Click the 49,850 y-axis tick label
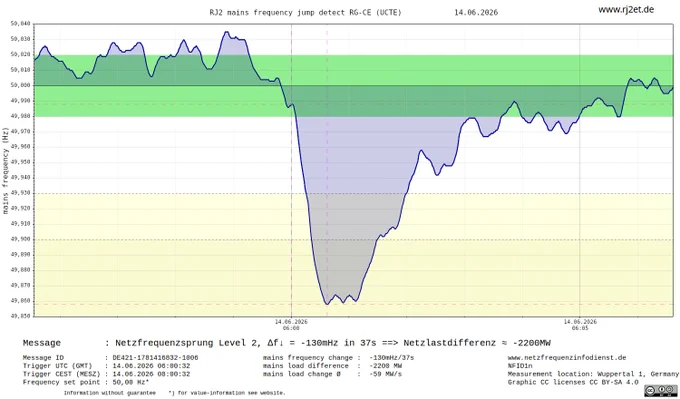680x399 pixels. click(21, 316)
